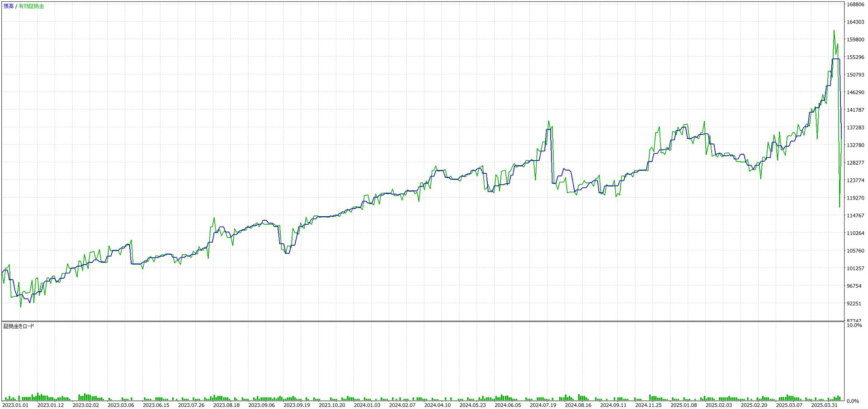The image size is (868, 409).
Task: Click the 証拠金をロード panel label
Action: 19,326
